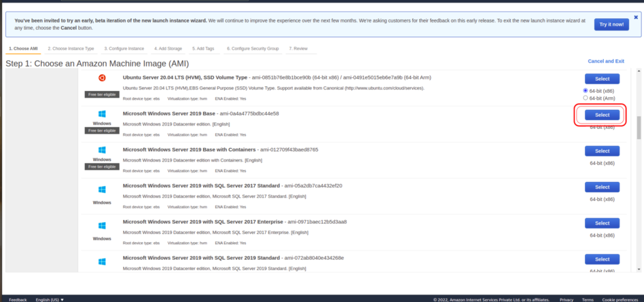This screenshot has height=302, width=644.
Task: Click the Try it now! button
Action: (x=611, y=24)
